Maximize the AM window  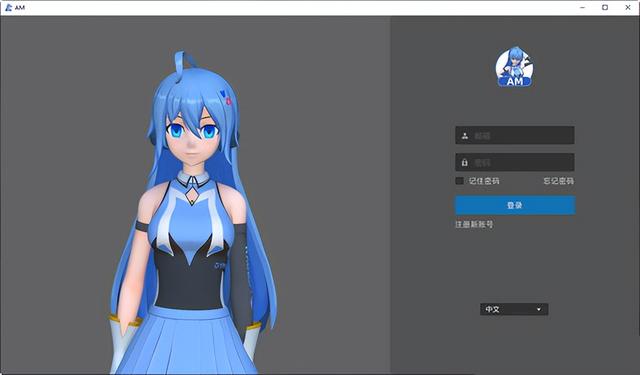(x=605, y=7)
